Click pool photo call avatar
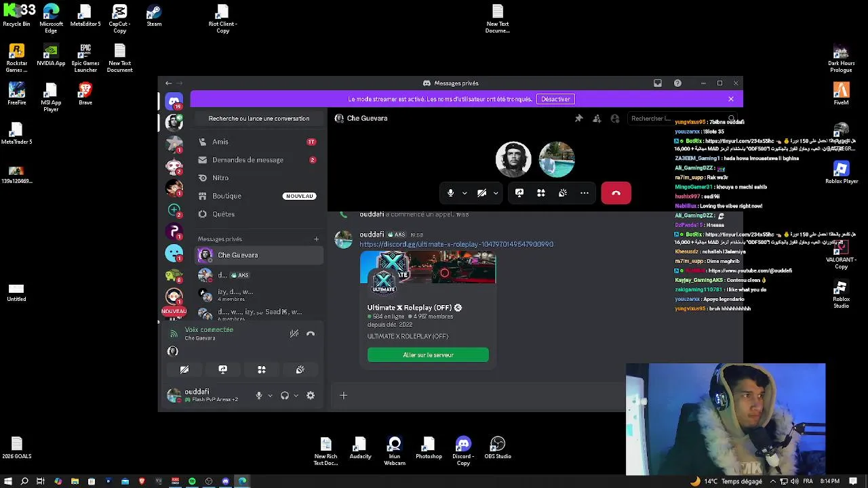The height and width of the screenshot is (488, 868). 557,159
